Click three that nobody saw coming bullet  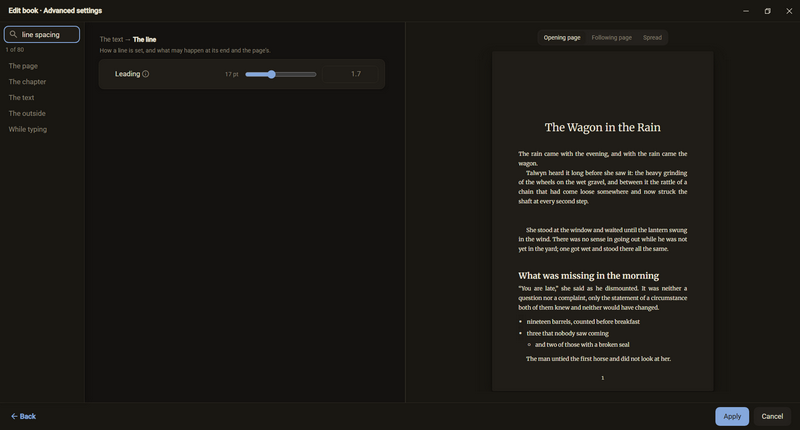coord(567,333)
